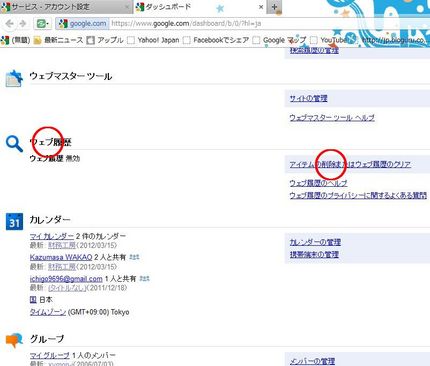
Task: Open the YouTube bookmark
Action: pyautogui.click(x=330, y=40)
